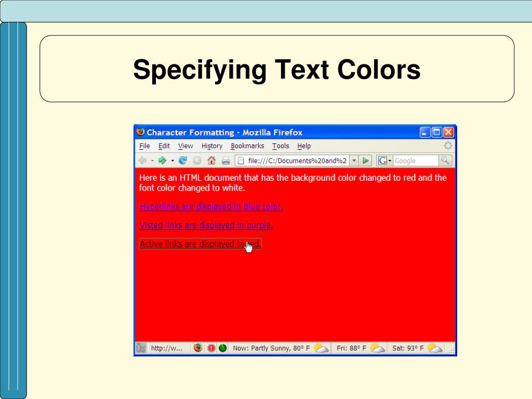Click the window resize grip in status bar corner
The image size is (532, 399).
pyautogui.click(x=451, y=352)
